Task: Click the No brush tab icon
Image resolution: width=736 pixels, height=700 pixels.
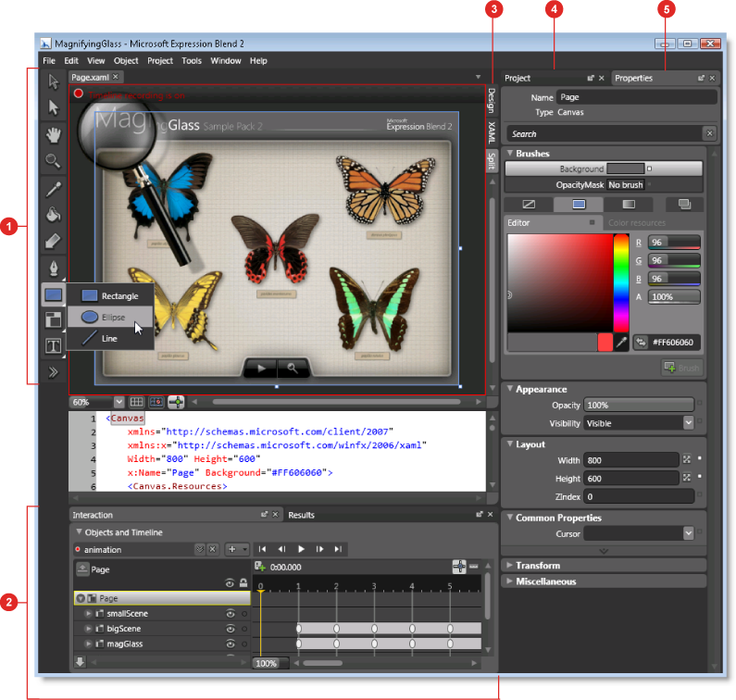Action: click(x=529, y=205)
